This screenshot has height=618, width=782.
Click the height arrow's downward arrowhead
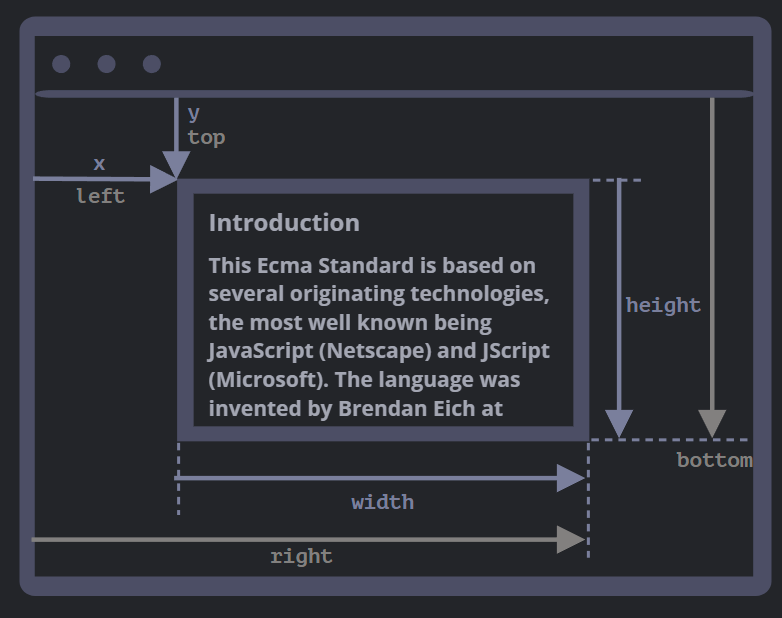620,424
